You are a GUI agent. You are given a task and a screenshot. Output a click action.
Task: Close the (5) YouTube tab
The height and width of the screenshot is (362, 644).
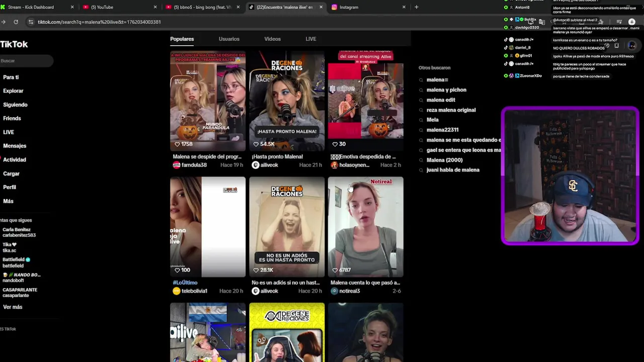point(155,7)
